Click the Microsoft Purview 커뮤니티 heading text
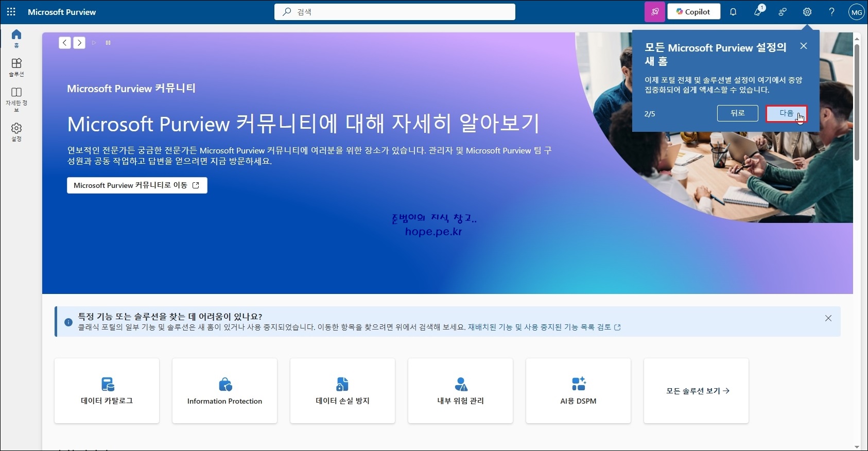The height and width of the screenshot is (451, 868). (x=131, y=89)
